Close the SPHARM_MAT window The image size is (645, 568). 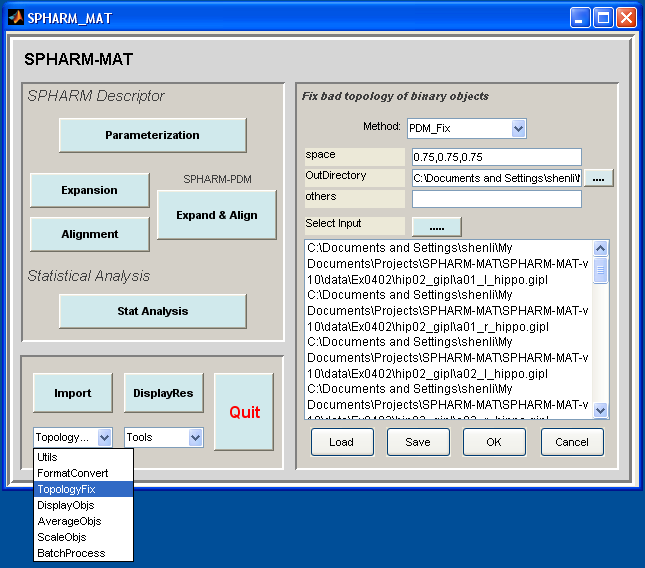click(x=626, y=18)
